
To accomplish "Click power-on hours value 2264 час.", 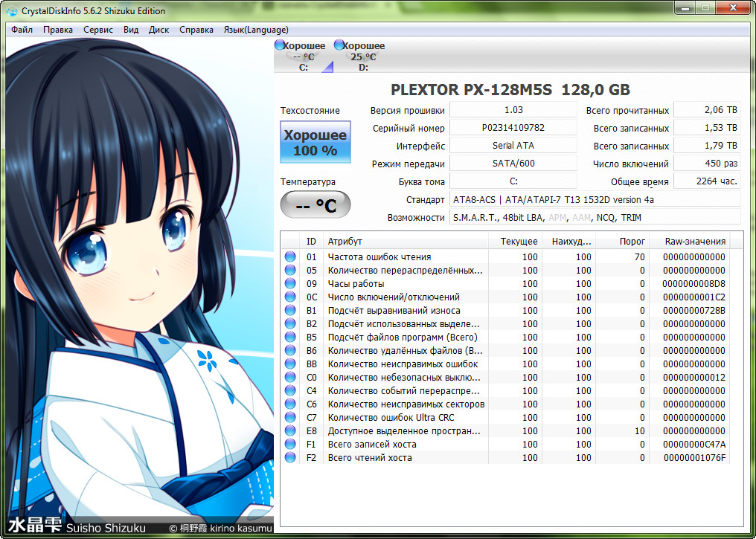I will pyautogui.click(x=707, y=181).
